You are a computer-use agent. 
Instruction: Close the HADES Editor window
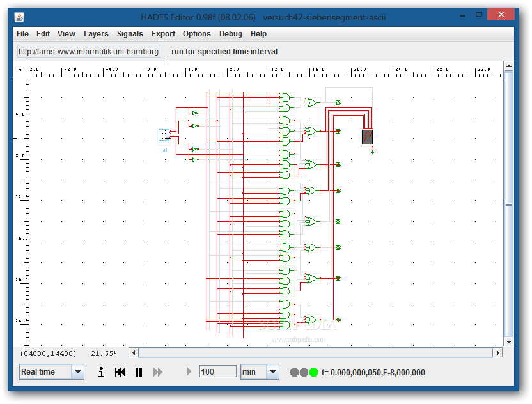pyautogui.click(x=501, y=15)
